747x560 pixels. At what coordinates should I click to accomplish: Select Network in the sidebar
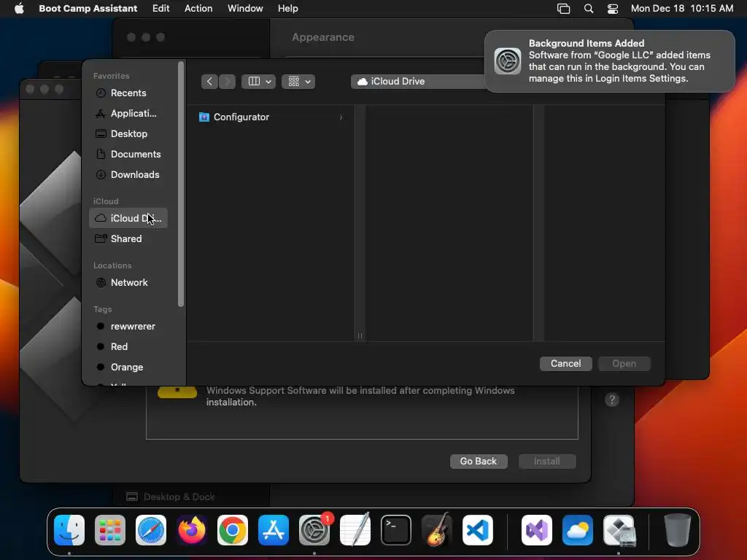[128, 282]
